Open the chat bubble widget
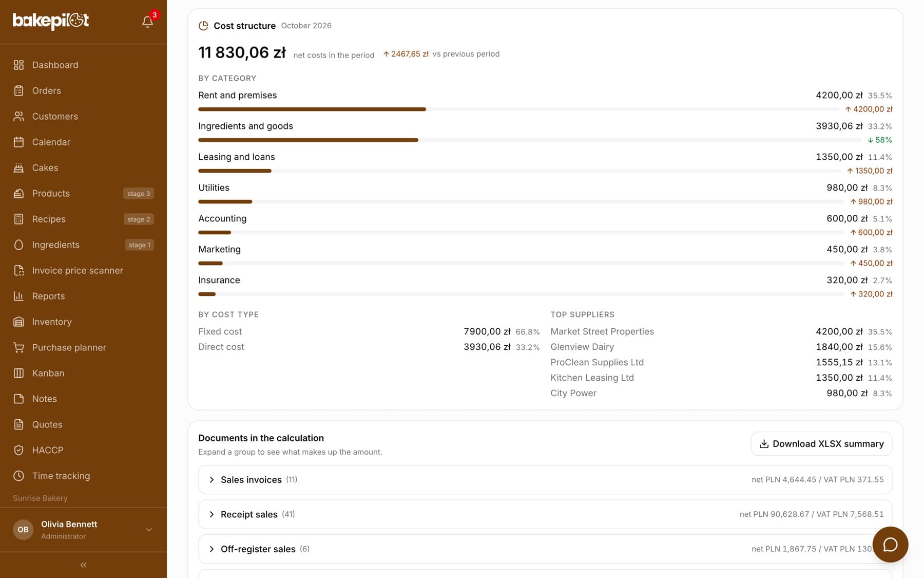This screenshot has width=924, height=578. coord(890,545)
